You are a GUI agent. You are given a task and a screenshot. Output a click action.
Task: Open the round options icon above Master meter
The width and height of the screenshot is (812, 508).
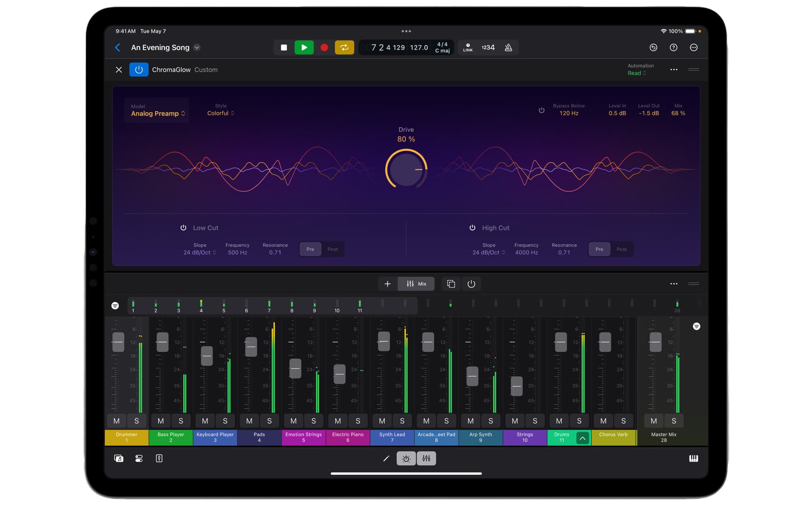[x=697, y=327]
